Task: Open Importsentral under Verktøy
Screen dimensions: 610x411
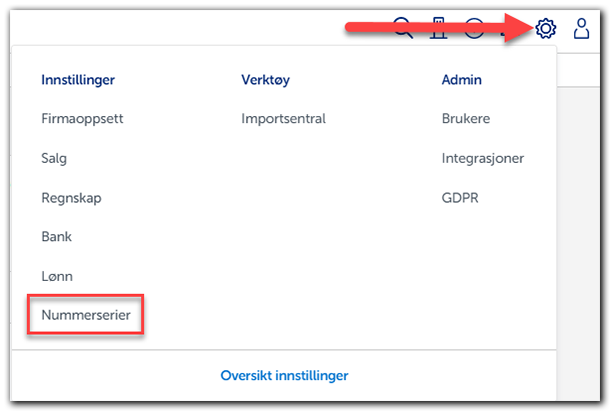Action: click(x=283, y=118)
